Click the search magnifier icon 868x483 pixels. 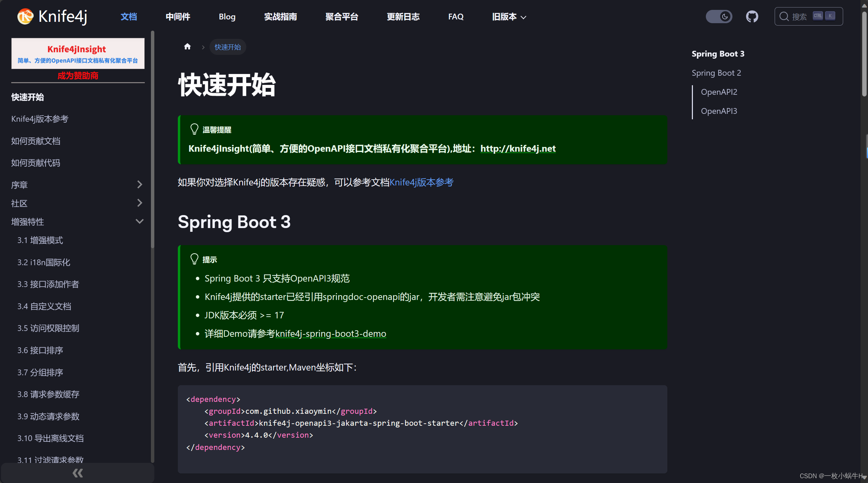(784, 16)
